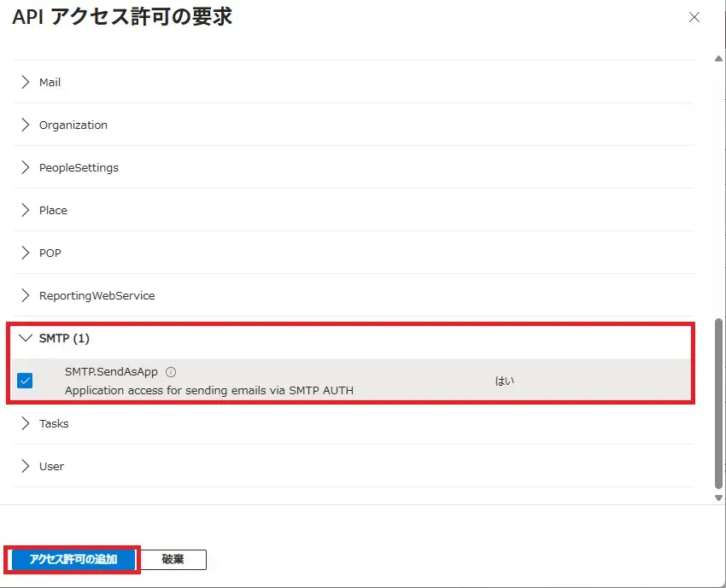Click the はい admin consent value
Screen dimensions: 726x588
[505, 381]
